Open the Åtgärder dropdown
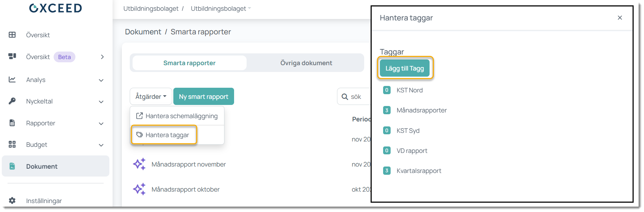This screenshot has width=644, height=212. pyautogui.click(x=151, y=97)
